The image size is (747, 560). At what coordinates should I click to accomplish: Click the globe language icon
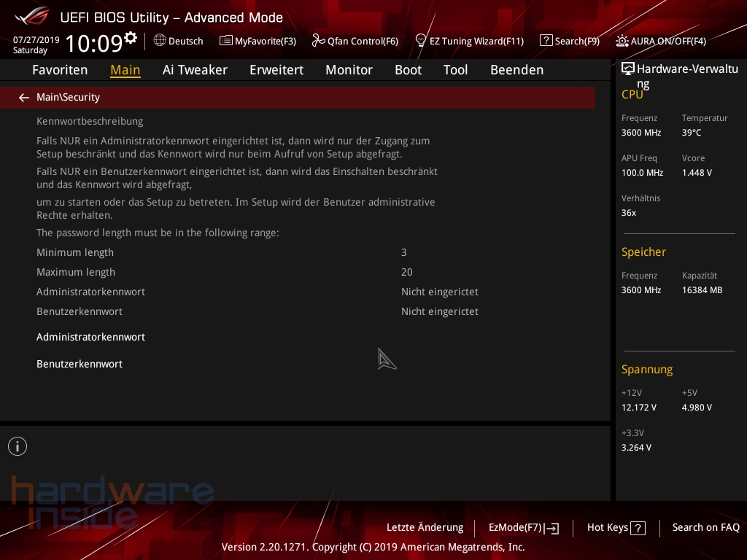click(160, 41)
